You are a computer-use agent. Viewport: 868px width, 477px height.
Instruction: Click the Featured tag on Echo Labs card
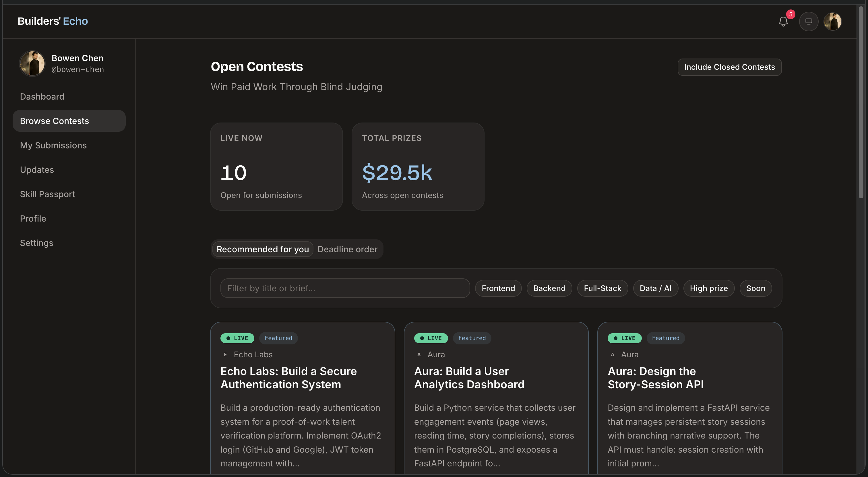coord(278,338)
